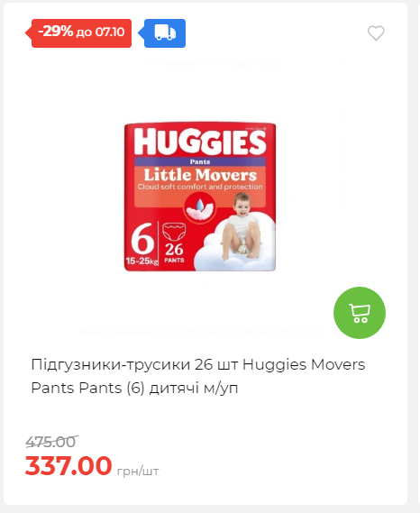Click the large size 6 number

142,239
